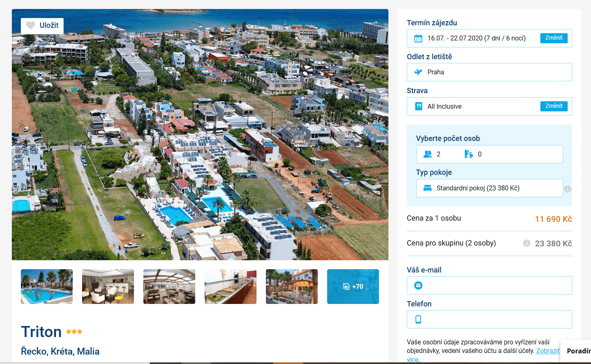The width and height of the screenshot is (591, 364).
Task: Open the +70 more photos tile
Action: pos(353,286)
